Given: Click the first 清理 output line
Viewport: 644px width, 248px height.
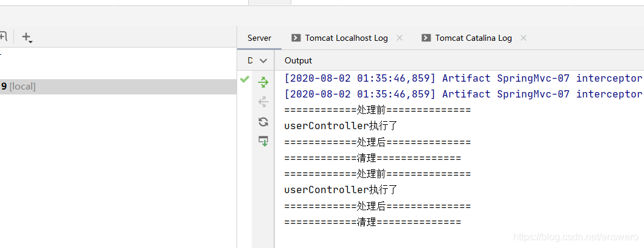Looking at the screenshot, I should [373, 158].
